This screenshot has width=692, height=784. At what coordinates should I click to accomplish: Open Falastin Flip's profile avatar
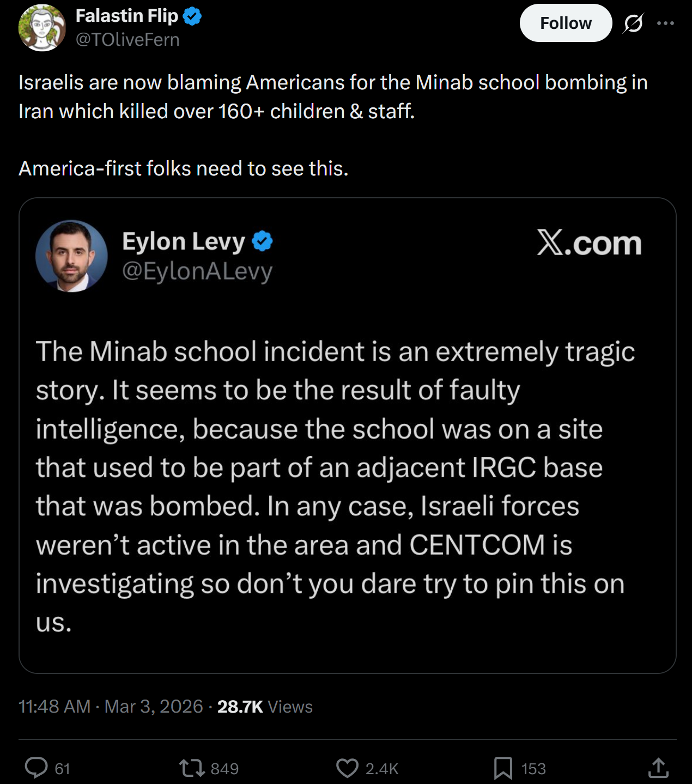pos(42,28)
